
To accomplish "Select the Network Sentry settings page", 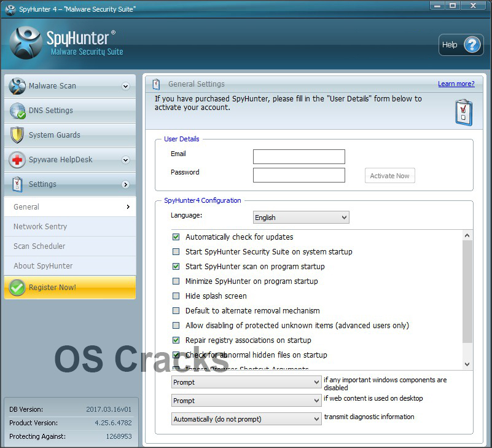I will coord(70,227).
